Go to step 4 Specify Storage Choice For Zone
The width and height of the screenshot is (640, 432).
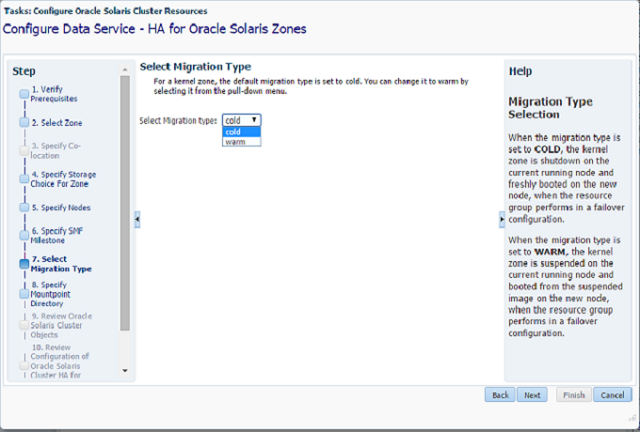(x=63, y=179)
